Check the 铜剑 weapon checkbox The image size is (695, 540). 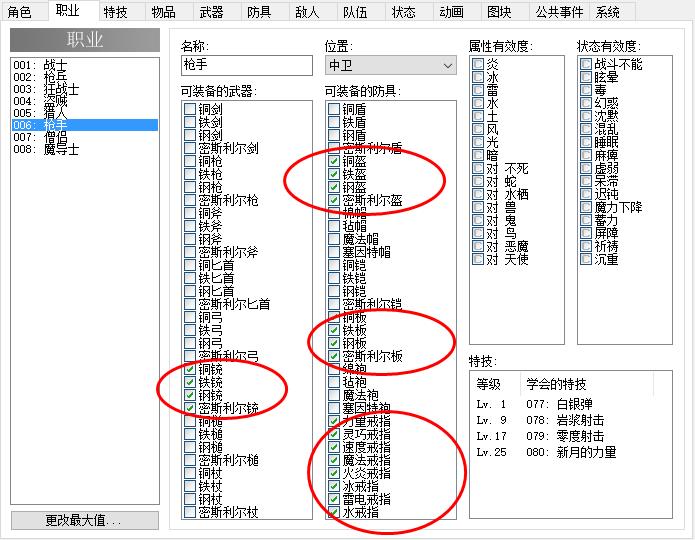190,109
